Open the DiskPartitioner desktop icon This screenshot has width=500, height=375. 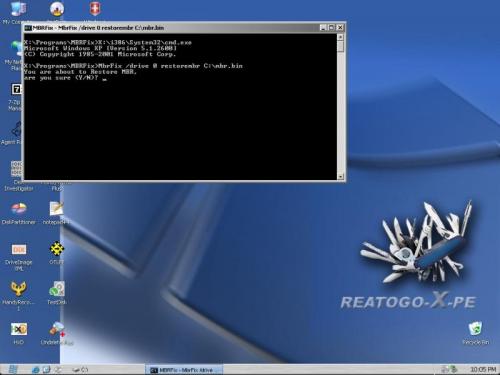click(19, 209)
